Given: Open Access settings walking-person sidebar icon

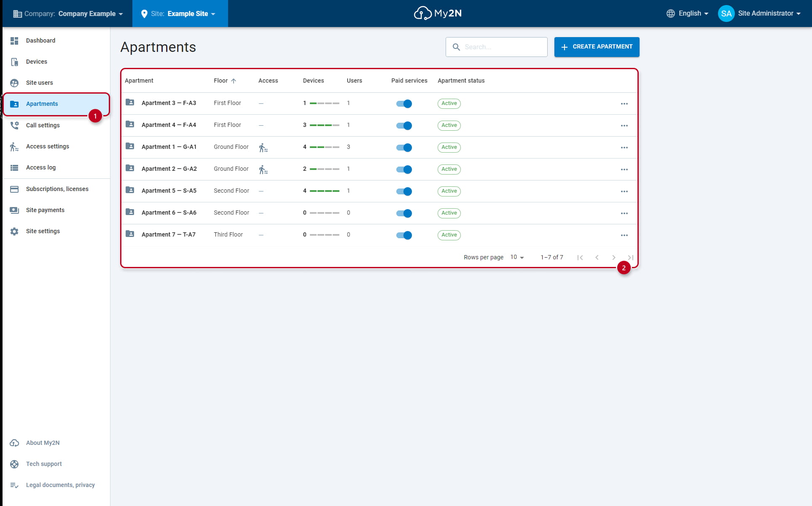Looking at the screenshot, I should [x=14, y=146].
